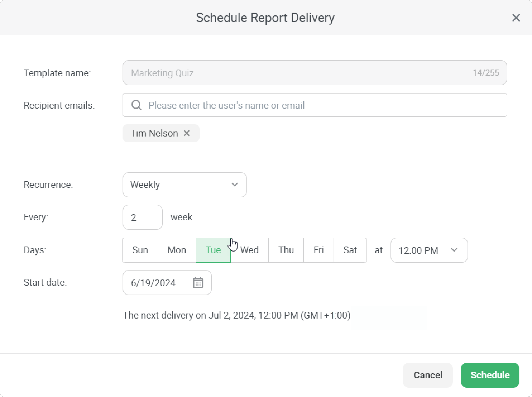Click the search magnifier icon in recipient field
This screenshot has height=397, width=532.
[136, 105]
